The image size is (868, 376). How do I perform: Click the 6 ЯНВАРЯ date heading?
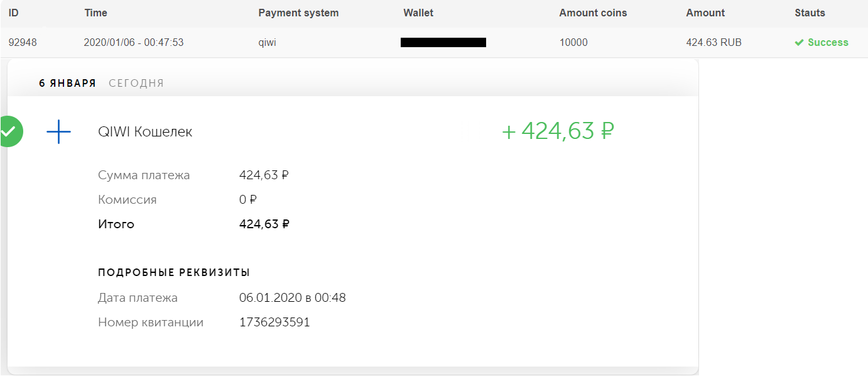pyautogui.click(x=67, y=83)
